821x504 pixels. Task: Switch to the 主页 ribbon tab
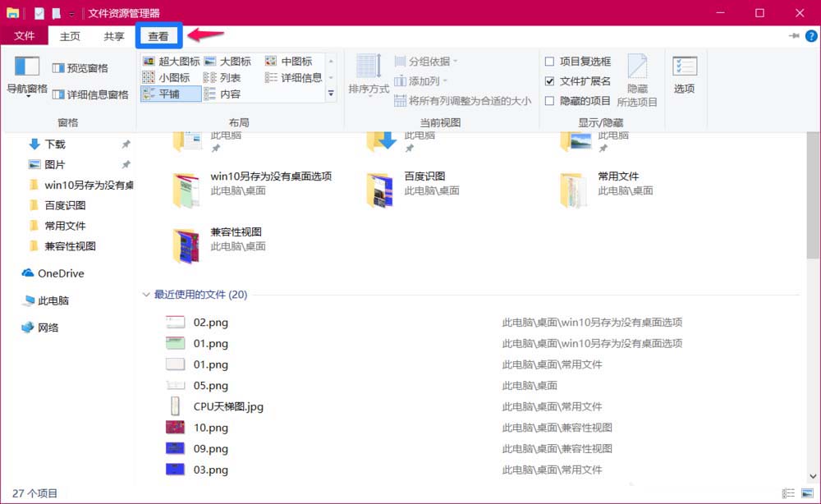point(70,36)
